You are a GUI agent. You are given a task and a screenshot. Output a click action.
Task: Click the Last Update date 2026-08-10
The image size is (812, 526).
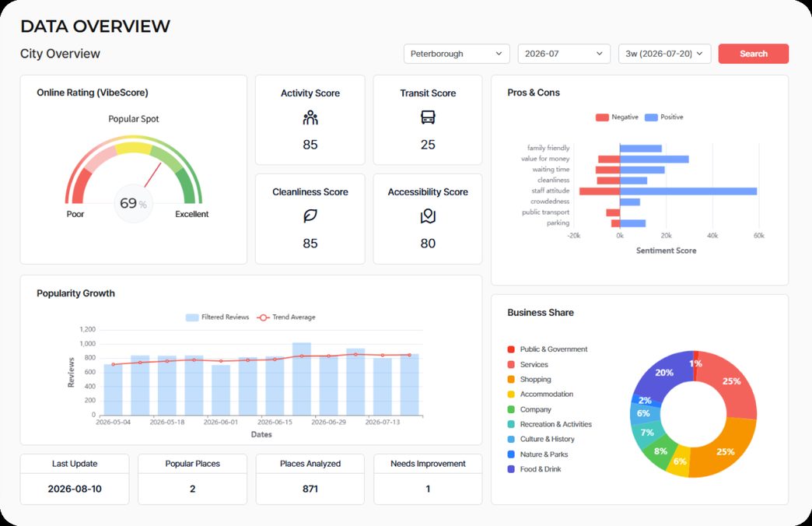click(75, 489)
